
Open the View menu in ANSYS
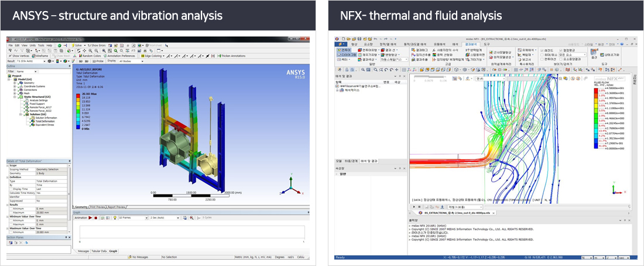24,45
